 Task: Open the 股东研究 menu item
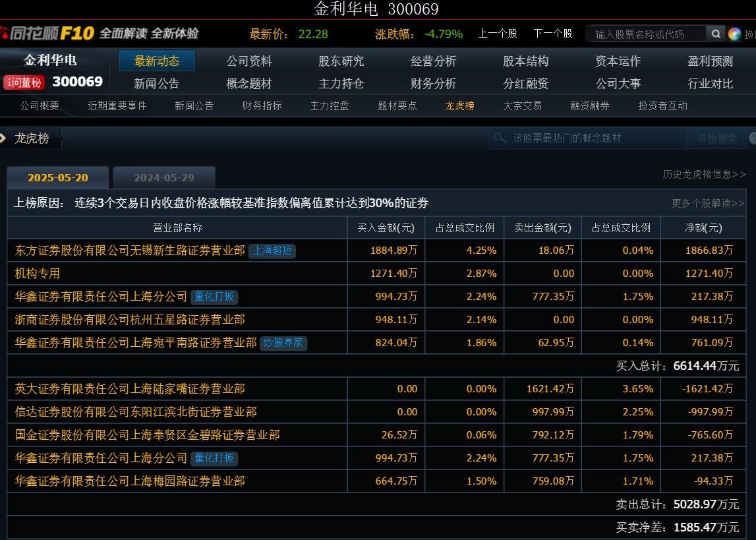[x=341, y=61]
